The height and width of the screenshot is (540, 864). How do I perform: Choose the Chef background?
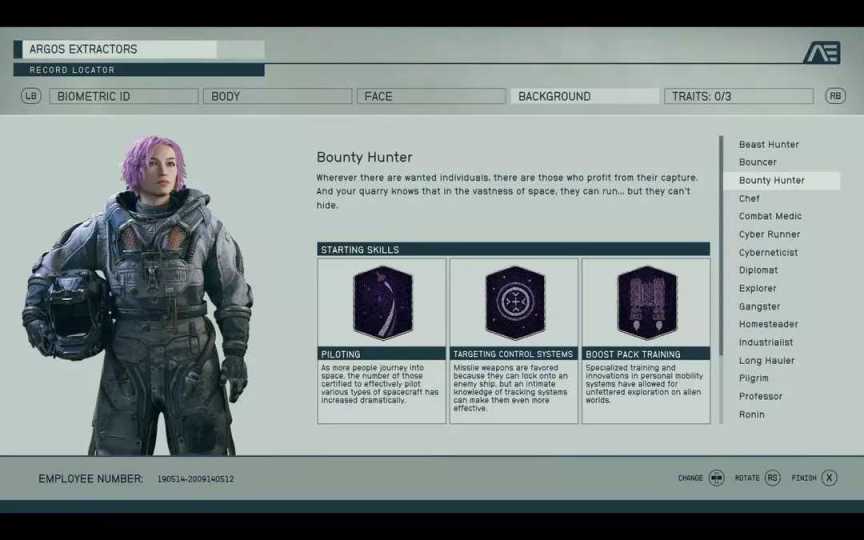749,198
